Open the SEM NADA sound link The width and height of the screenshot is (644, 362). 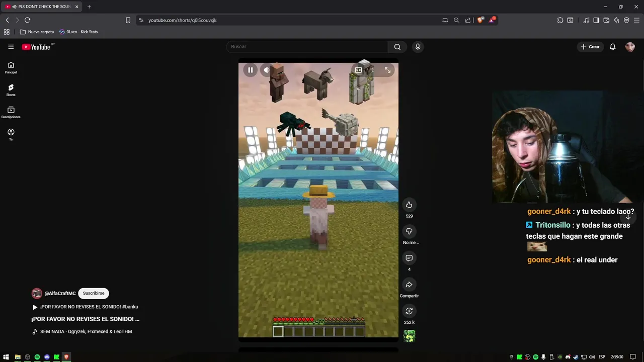[82, 332]
